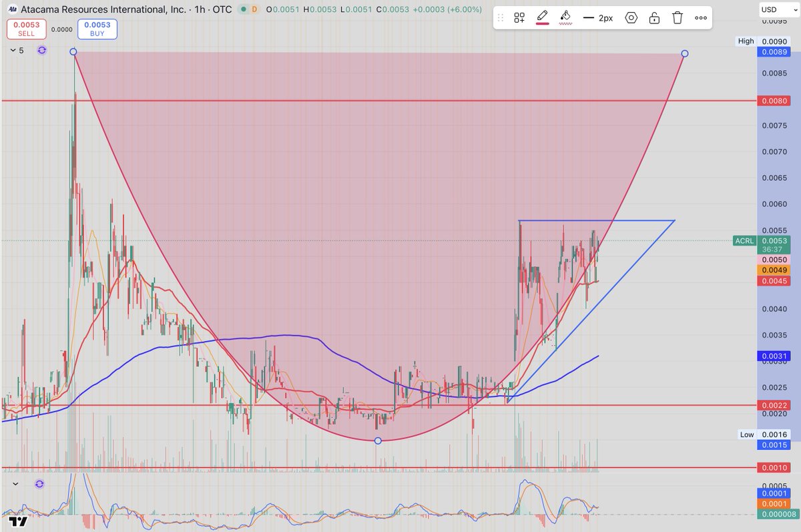
Task: Click the 0.0022 horizontal line price label
Action: [x=774, y=405]
